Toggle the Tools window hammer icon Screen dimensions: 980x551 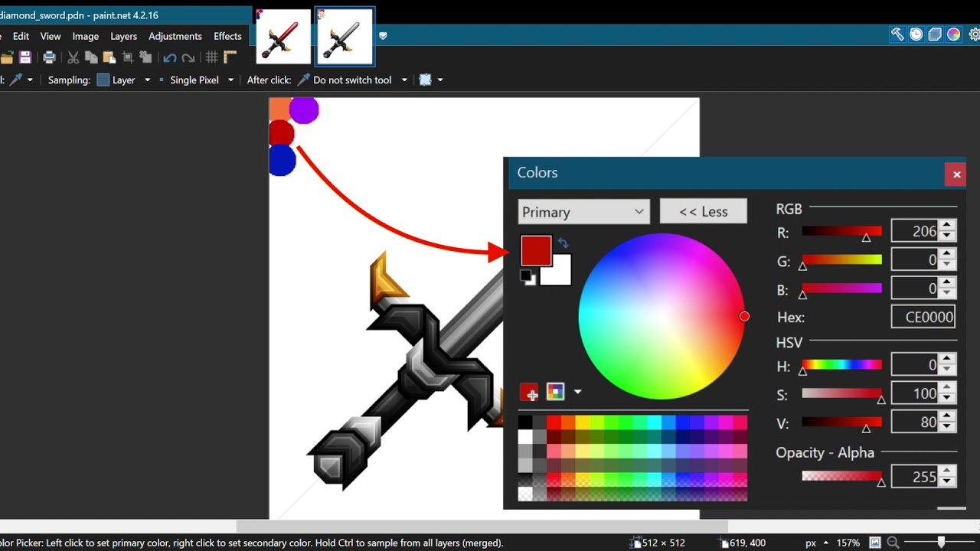(x=897, y=34)
